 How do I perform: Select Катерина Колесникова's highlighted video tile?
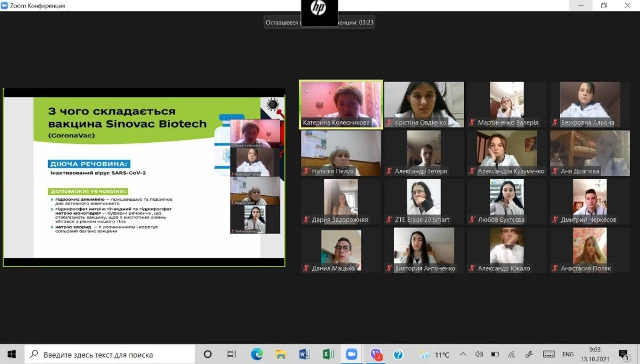pos(341,105)
